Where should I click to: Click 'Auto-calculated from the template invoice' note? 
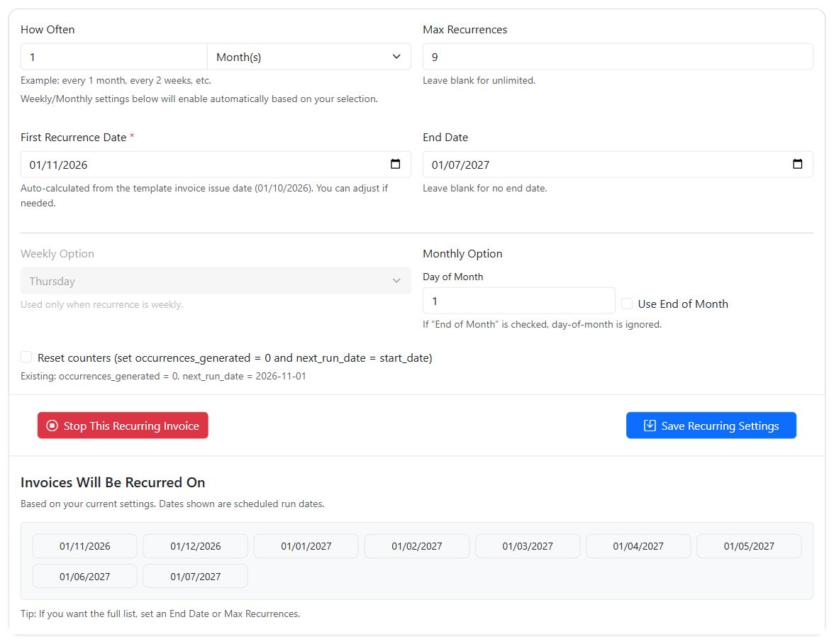pos(204,196)
